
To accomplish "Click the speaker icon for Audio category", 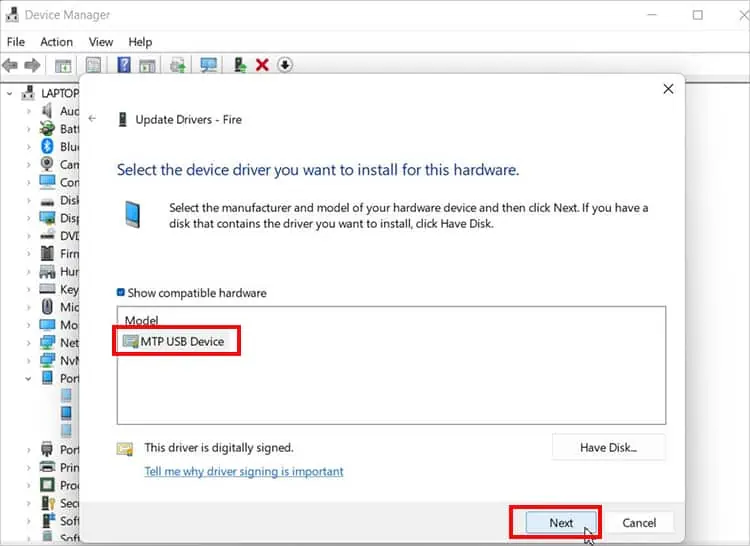I will pos(47,111).
